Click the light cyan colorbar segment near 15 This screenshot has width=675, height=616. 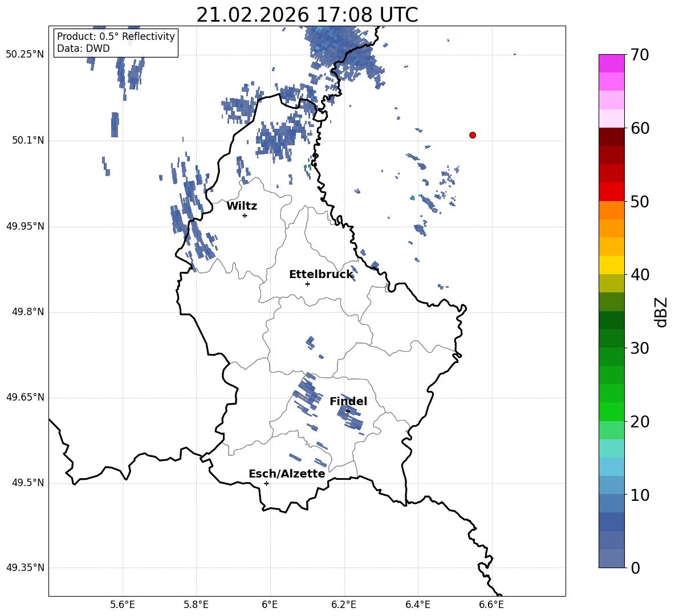click(x=611, y=448)
